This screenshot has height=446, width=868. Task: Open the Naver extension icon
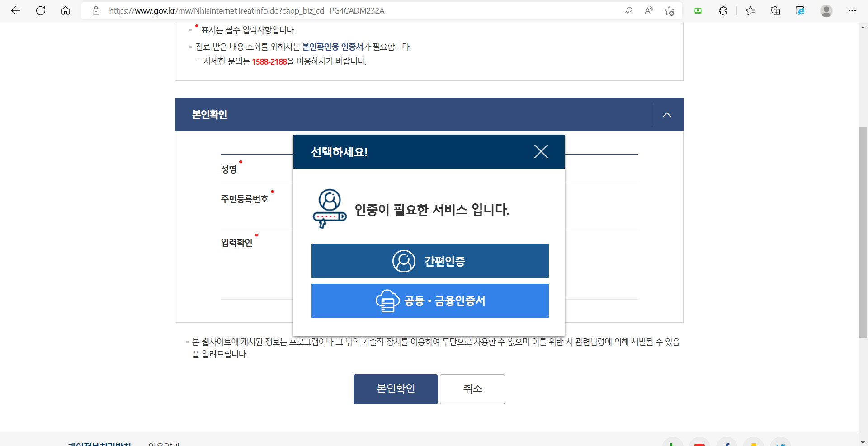tap(698, 10)
